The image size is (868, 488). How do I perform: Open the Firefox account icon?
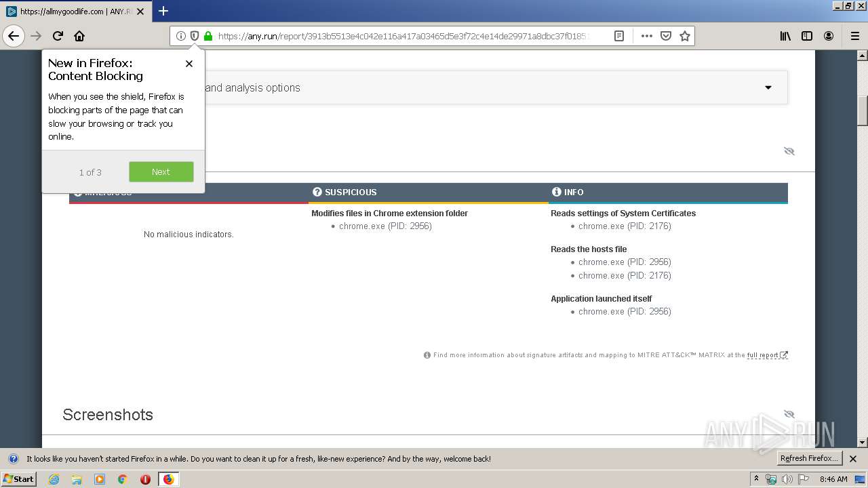pos(829,36)
